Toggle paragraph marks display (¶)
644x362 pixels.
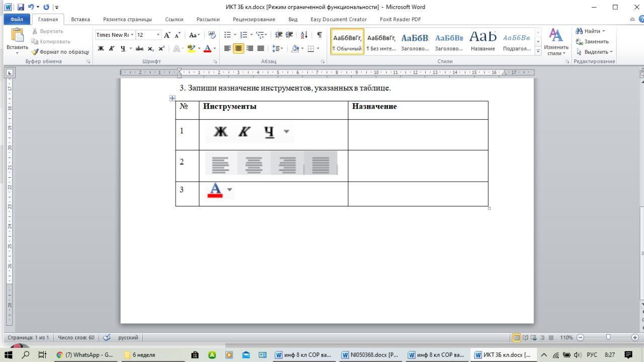coord(319,35)
